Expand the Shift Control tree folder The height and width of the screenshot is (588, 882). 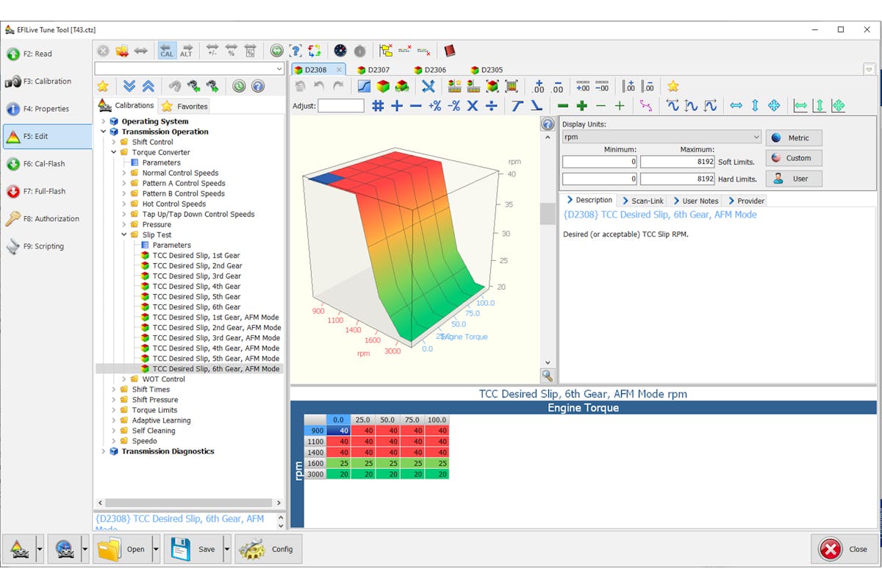click(x=114, y=142)
